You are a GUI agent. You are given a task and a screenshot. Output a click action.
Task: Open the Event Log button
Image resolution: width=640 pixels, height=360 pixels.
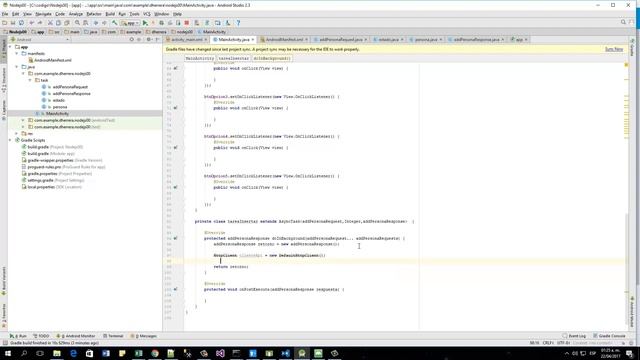click(x=574, y=336)
